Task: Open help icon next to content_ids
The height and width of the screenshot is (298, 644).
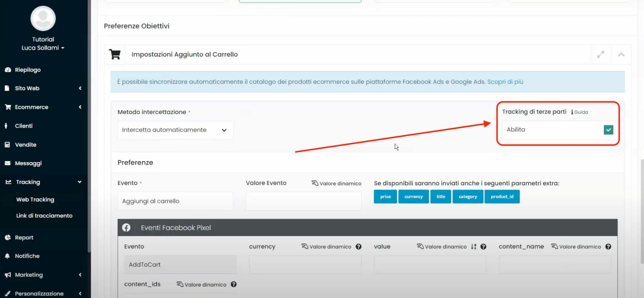Action: [234, 284]
